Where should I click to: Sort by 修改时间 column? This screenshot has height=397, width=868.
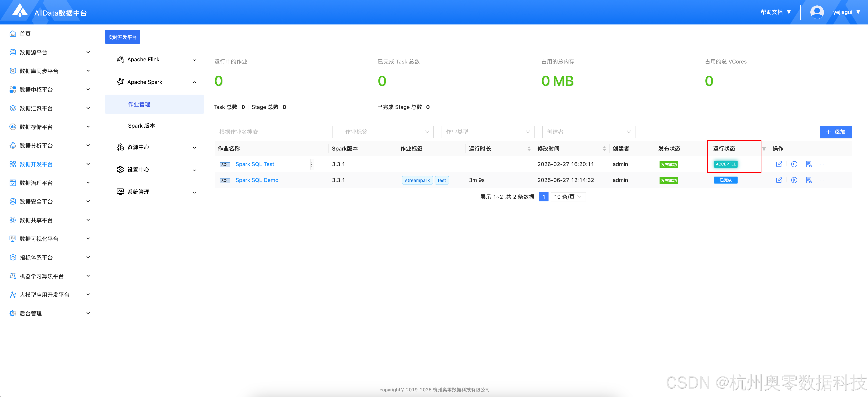[x=604, y=149]
